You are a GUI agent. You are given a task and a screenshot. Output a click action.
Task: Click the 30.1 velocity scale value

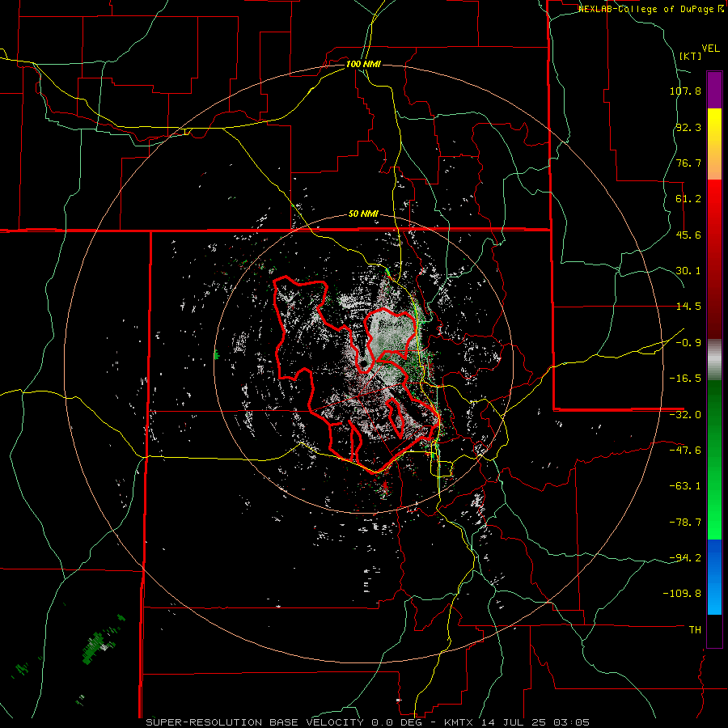688,271
